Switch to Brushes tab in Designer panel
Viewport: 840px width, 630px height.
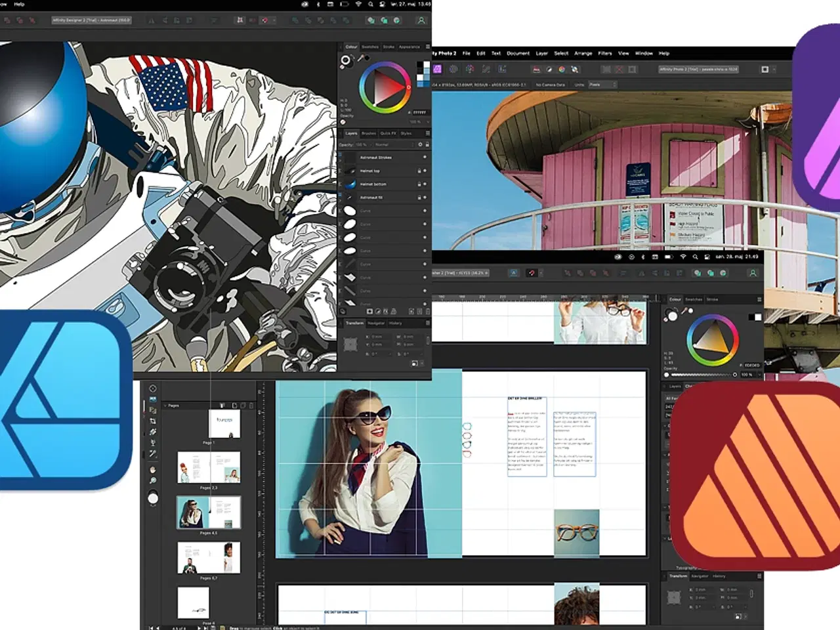coord(369,133)
